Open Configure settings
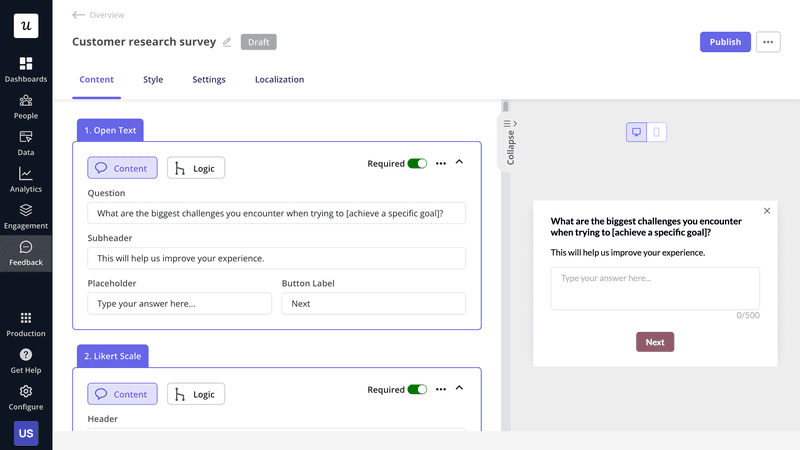 26,398
